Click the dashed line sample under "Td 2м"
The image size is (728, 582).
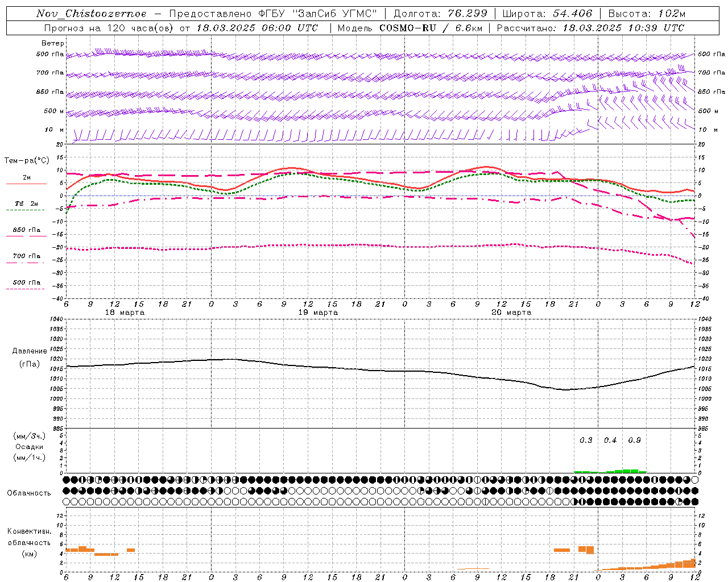(x=26, y=210)
